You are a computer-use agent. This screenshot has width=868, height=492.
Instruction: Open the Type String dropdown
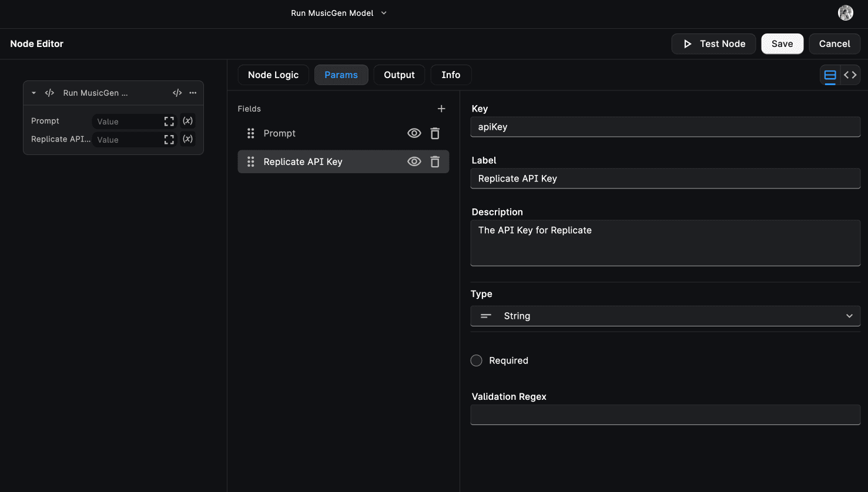tap(665, 316)
